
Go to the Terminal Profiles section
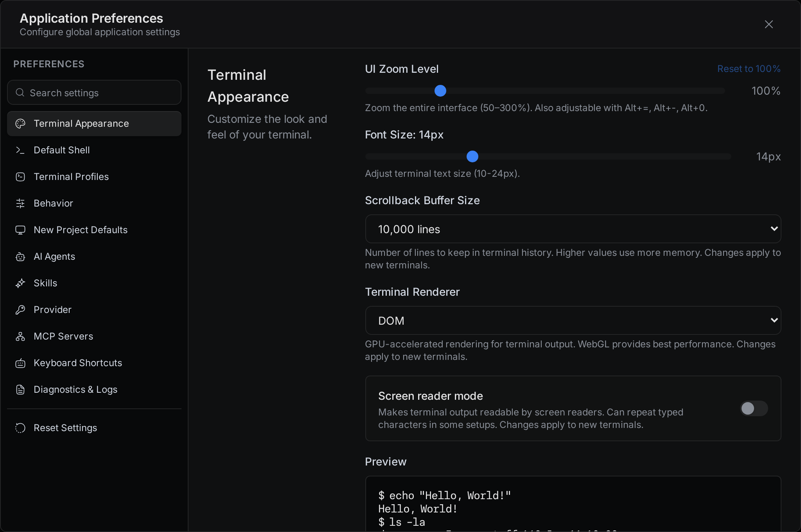[94, 177]
